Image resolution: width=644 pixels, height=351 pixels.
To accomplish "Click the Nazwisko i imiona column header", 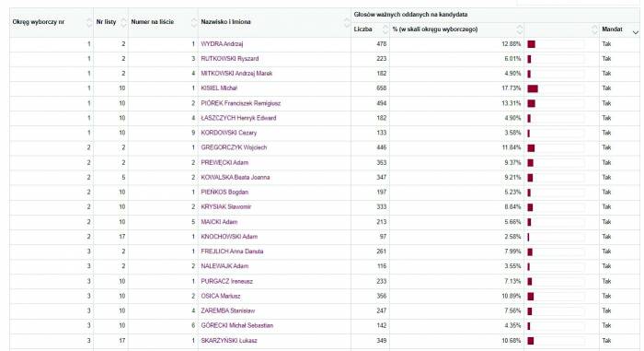I will [x=226, y=22].
